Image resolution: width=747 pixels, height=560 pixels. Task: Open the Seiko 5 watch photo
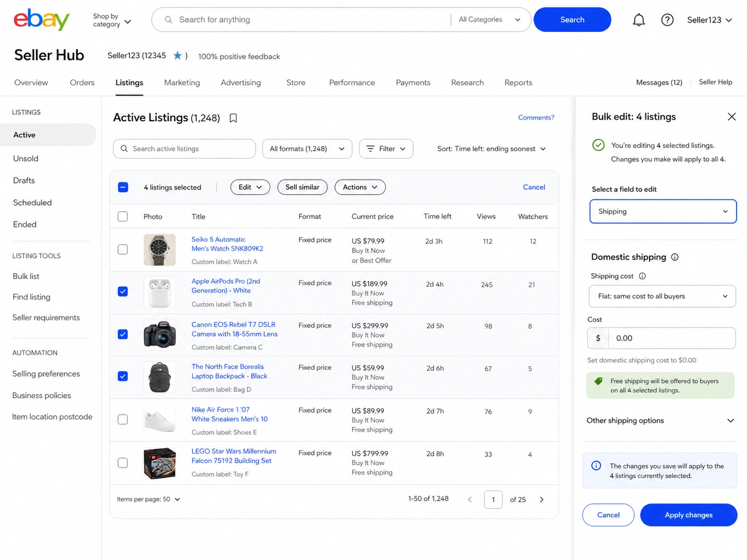coord(159,250)
